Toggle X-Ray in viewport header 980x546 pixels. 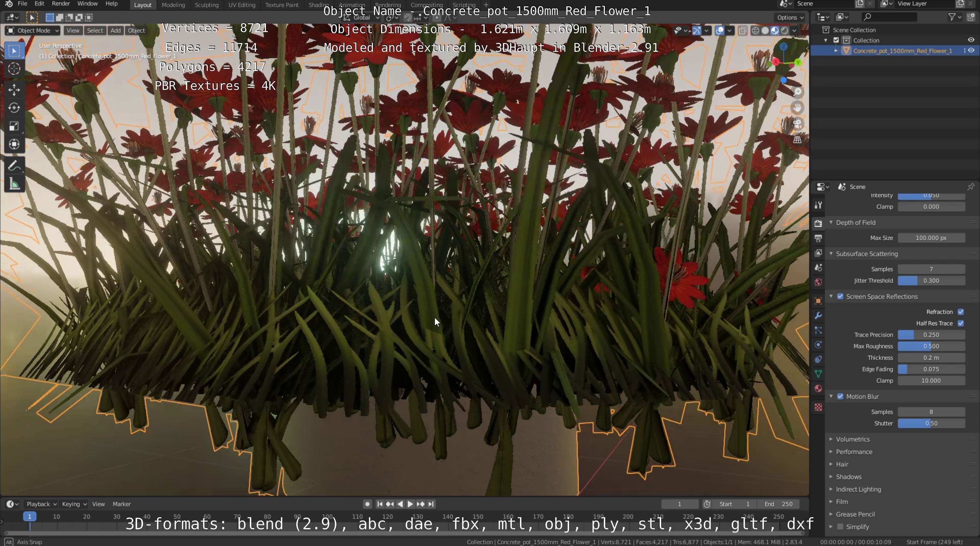coord(742,31)
